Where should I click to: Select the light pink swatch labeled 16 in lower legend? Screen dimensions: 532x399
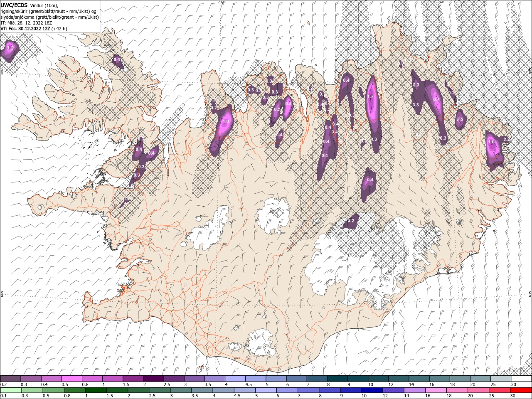436,390
